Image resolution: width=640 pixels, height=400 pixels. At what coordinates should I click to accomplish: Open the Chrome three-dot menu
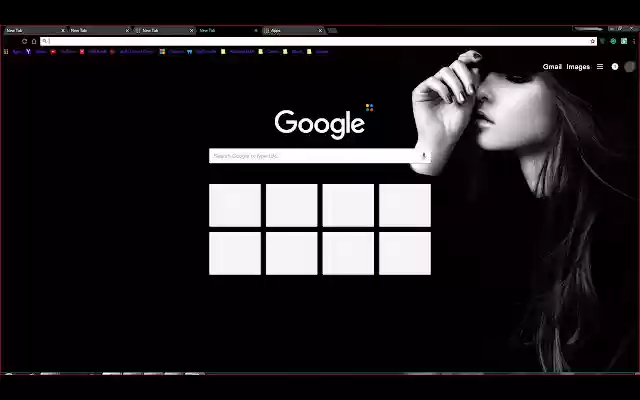click(634, 41)
